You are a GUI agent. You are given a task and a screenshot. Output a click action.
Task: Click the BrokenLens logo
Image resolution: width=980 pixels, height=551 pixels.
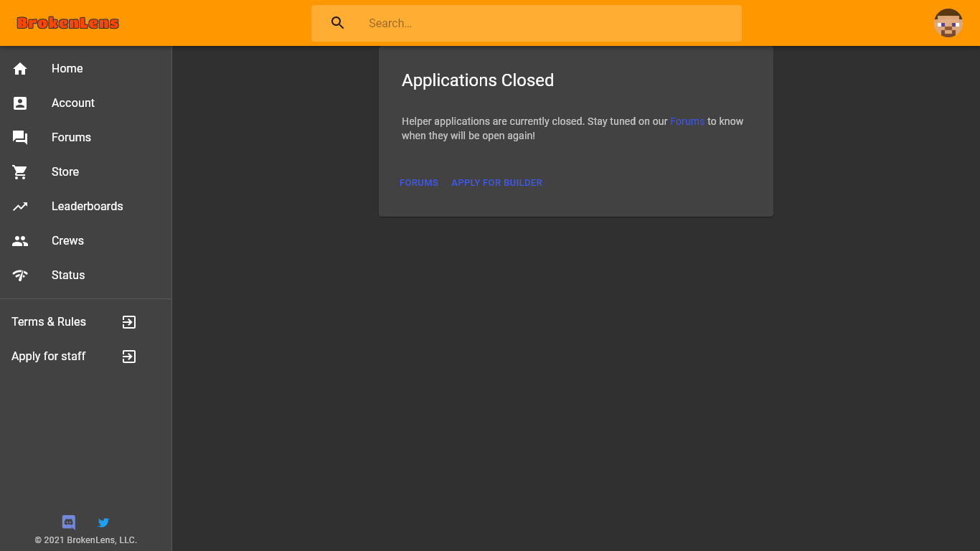68,23
